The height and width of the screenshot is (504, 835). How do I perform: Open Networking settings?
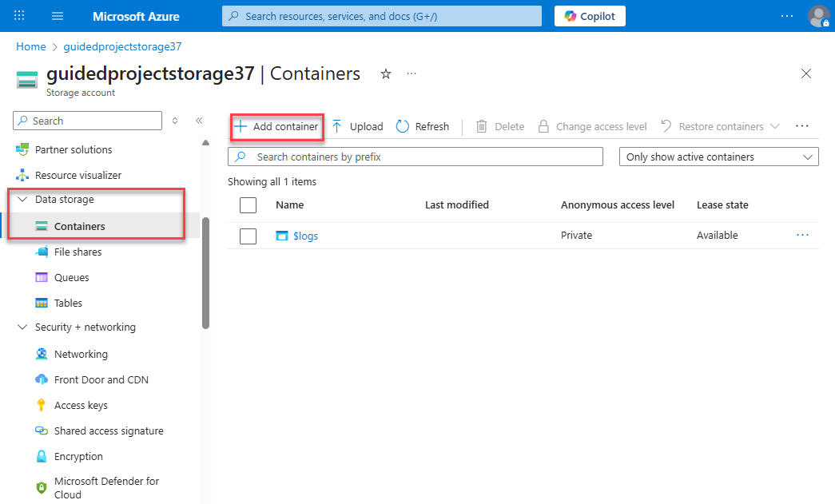81,354
